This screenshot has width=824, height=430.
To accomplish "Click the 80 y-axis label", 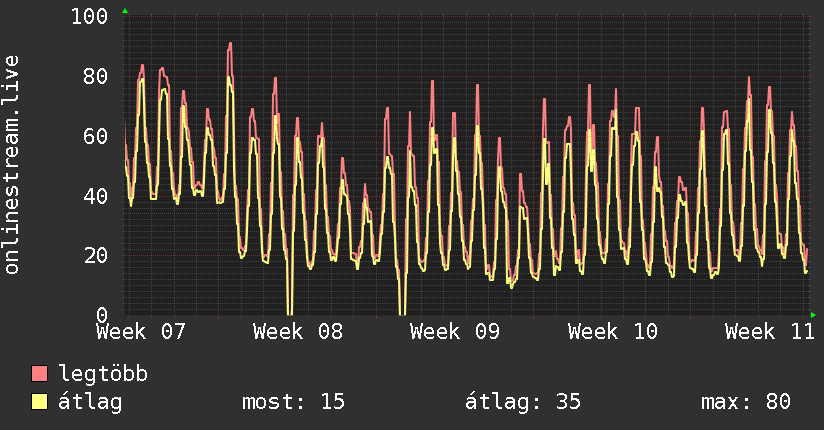I will pos(96,77).
